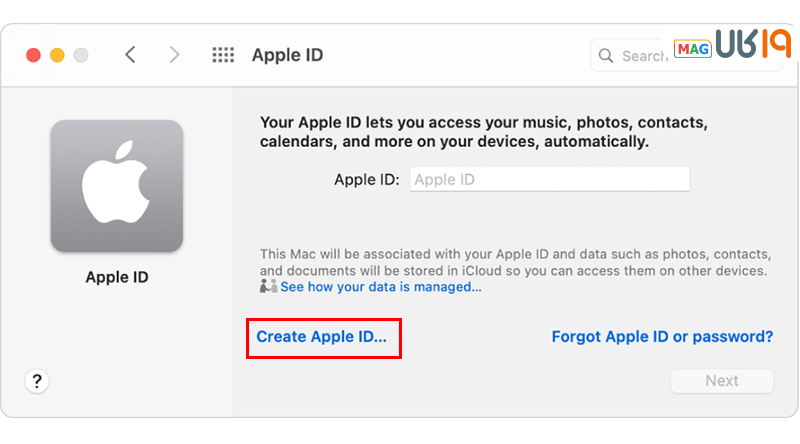Focus the Search box in the toolbar
Image resolution: width=800 pixels, height=444 pixels.
[640, 56]
